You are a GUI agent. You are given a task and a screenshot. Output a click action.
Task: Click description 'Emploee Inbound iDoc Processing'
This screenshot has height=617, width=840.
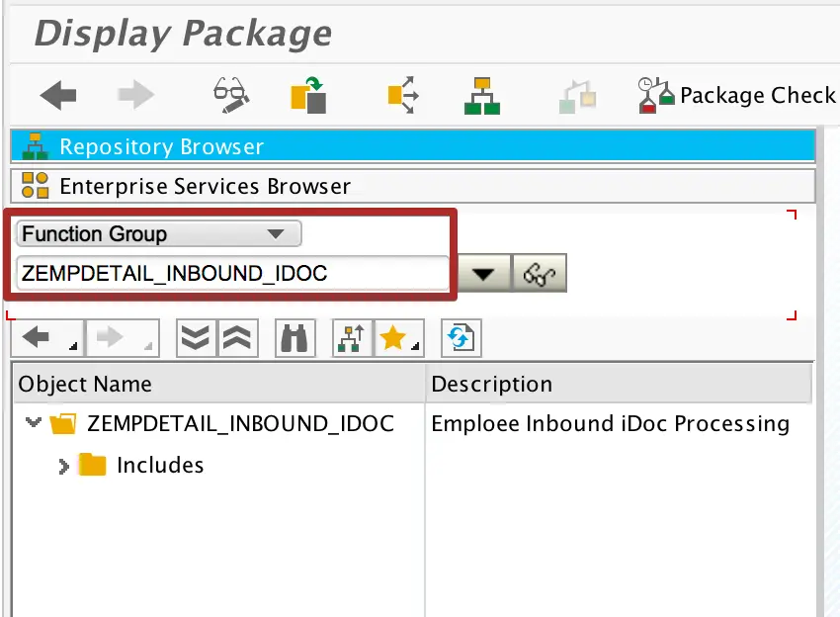610,424
